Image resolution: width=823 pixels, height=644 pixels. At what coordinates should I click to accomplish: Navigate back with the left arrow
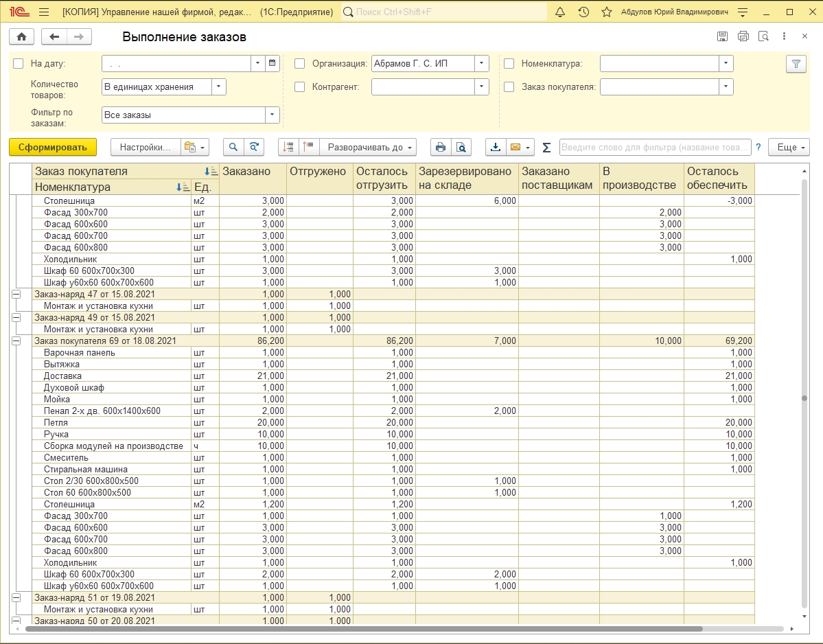pyautogui.click(x=54, y=37)
